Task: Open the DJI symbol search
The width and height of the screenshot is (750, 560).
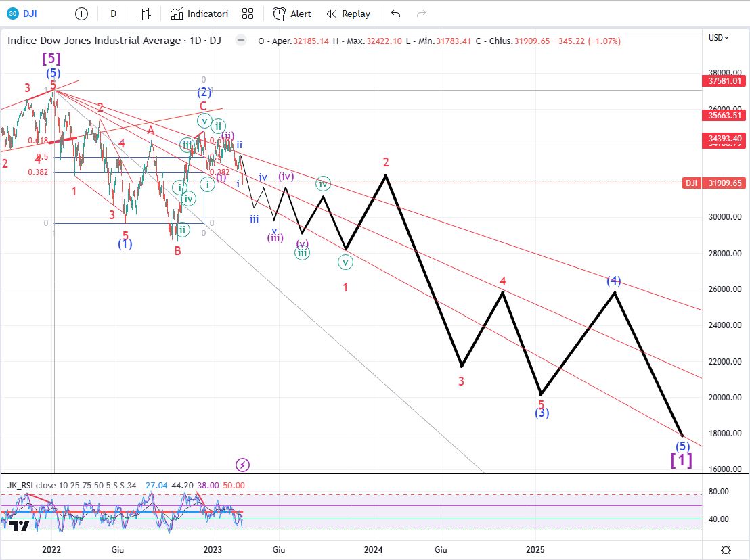Action: (23, 14)
